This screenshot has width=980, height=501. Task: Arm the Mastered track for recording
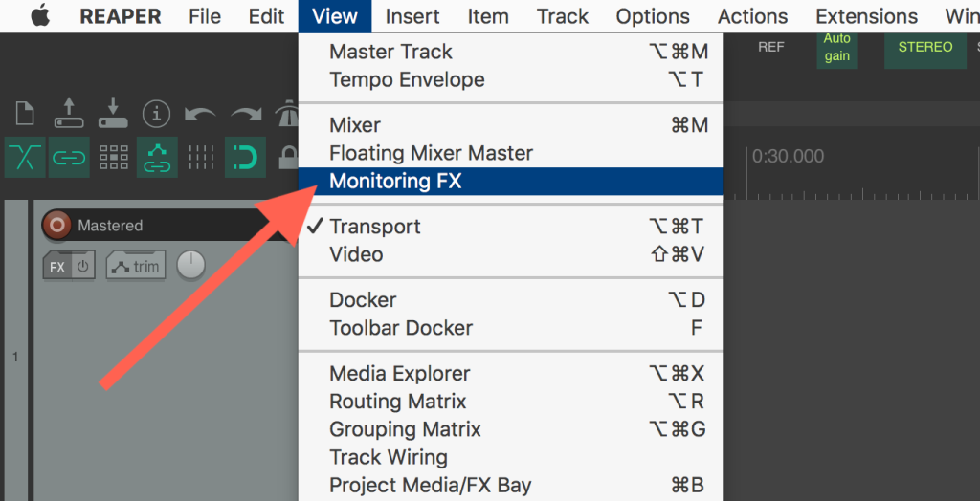(x=56, y=225)
